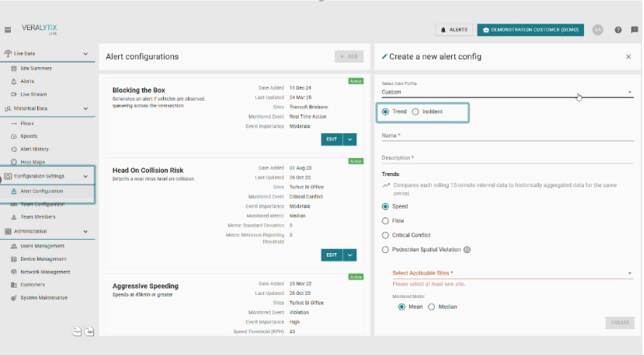Open the hamburger navigation menu
Screen dimensions: 644x355
coord(8,30)
